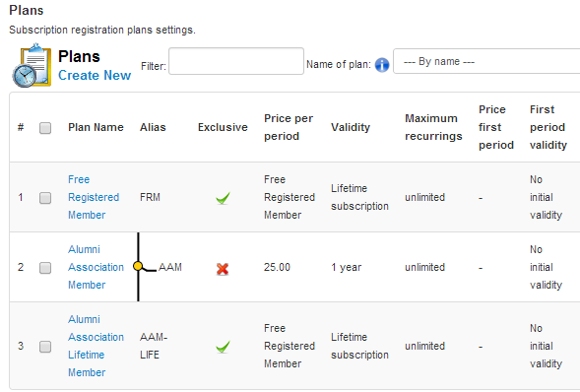Click the Alias column header
The height and width of the screenshot is (392, 580).
click(153, 127)
